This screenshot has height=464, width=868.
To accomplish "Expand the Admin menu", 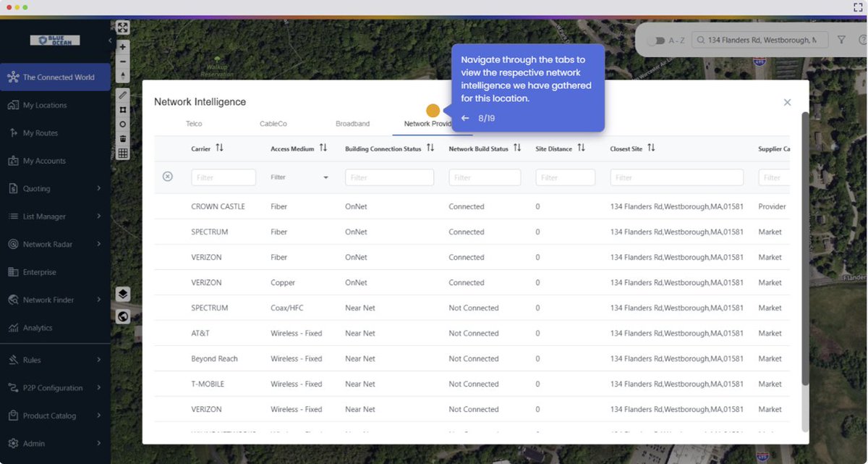I will (x=98, y=444).
